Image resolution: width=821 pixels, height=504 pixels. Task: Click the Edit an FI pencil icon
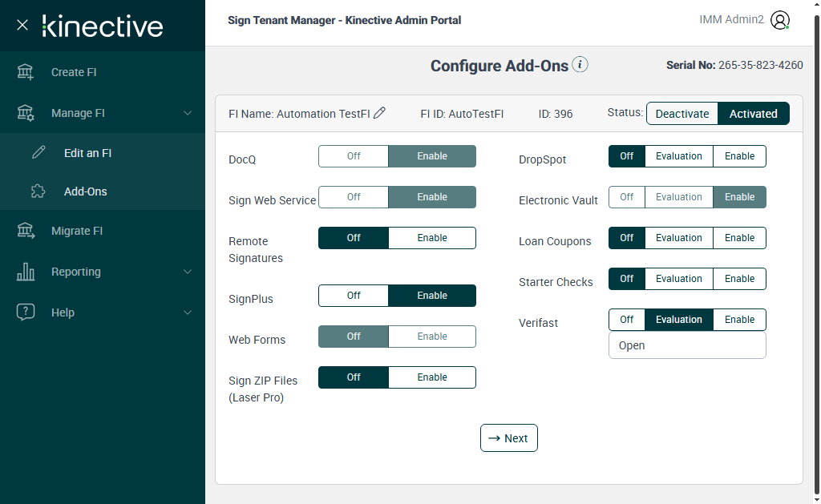38,152
